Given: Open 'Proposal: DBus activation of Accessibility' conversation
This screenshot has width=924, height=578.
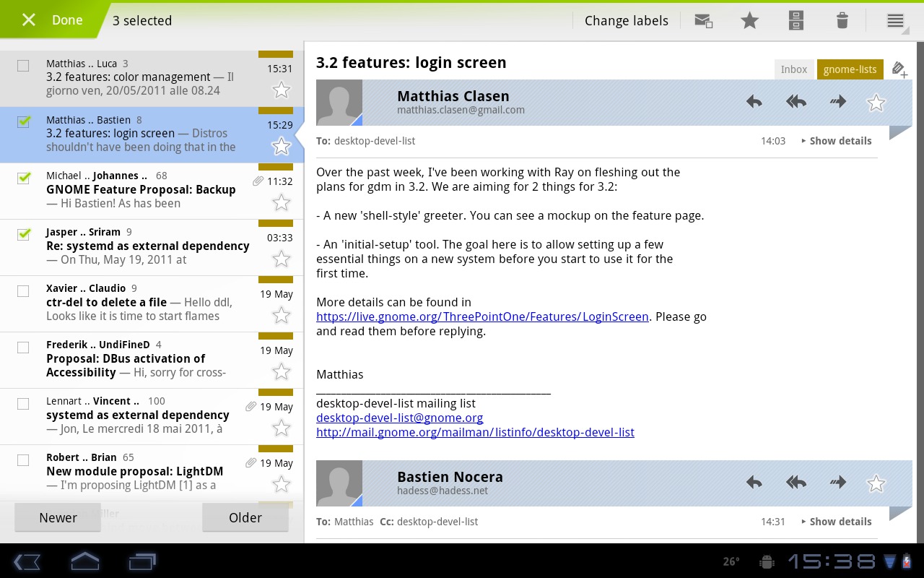Looking at the screenshot, I should (152, 361).
